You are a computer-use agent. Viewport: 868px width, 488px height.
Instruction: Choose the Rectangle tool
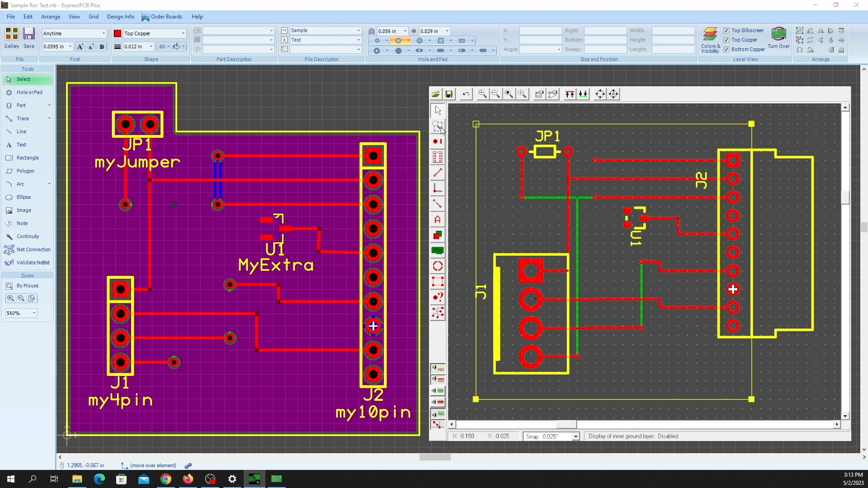28,158
